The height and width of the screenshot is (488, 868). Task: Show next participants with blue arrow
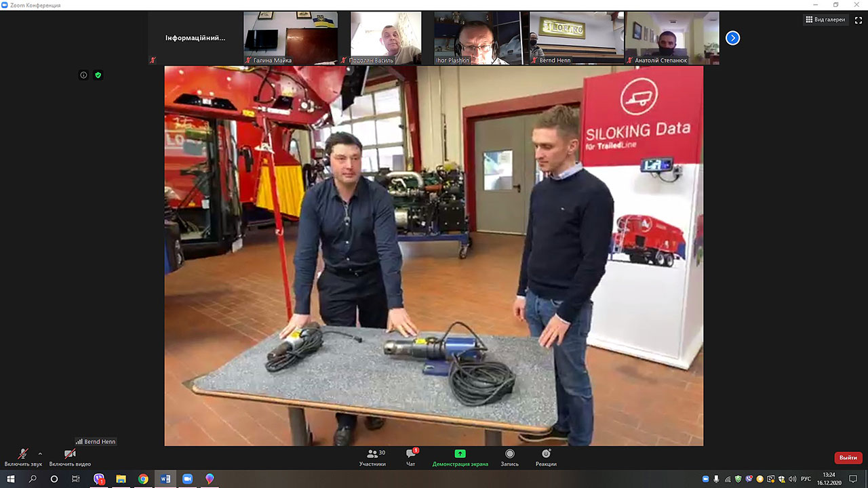(x=732, y=38)
